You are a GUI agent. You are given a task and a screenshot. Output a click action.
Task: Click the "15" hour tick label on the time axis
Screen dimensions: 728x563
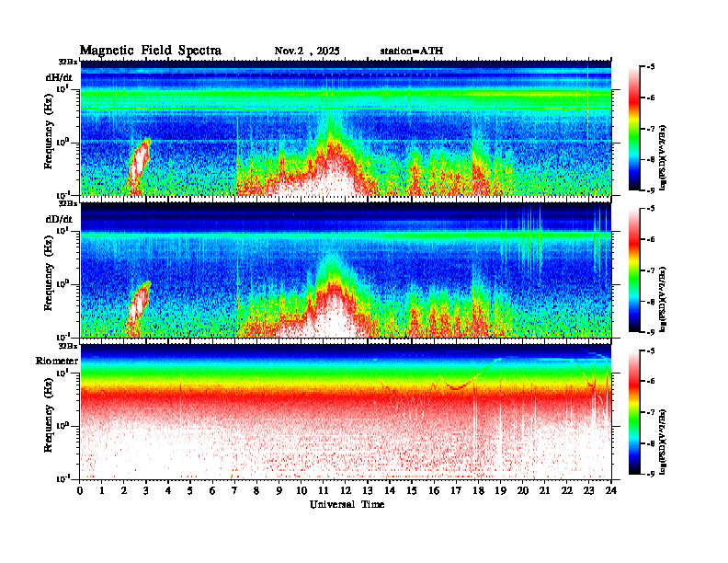coord(412,490)
